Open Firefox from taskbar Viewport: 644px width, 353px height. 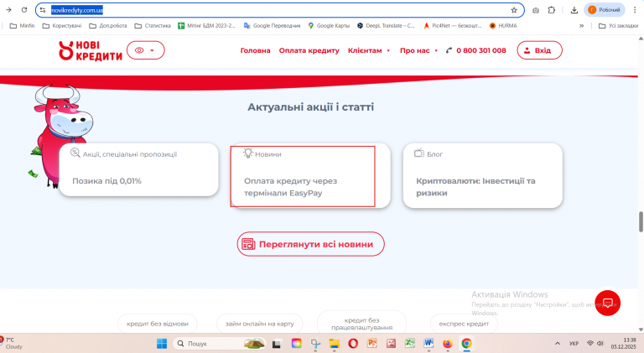[x=447, y=344]
